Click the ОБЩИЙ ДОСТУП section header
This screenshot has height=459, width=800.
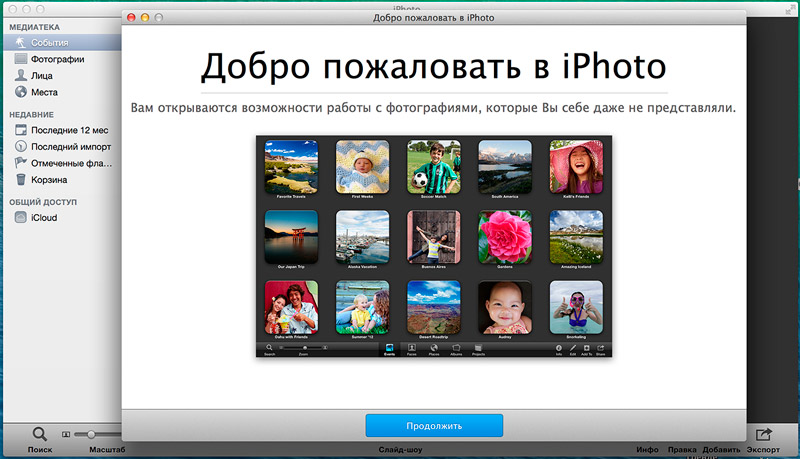43,202
